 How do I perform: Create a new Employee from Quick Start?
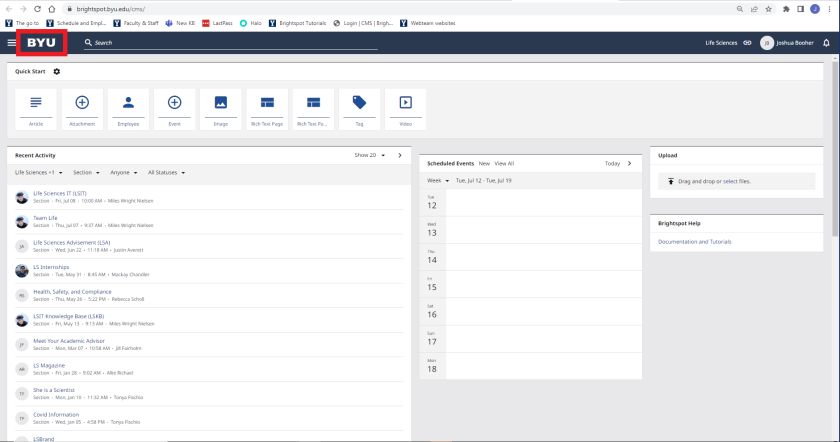[x=128, y=109]
